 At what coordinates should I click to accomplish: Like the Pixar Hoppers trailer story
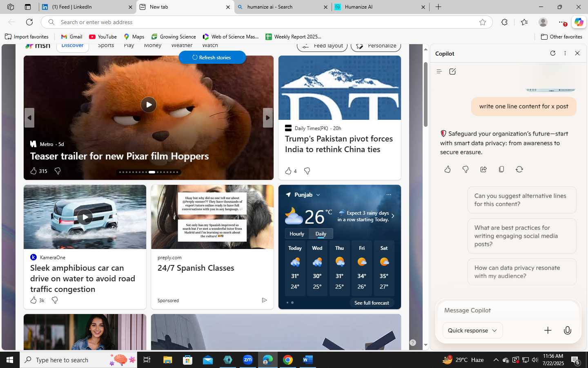33,171
